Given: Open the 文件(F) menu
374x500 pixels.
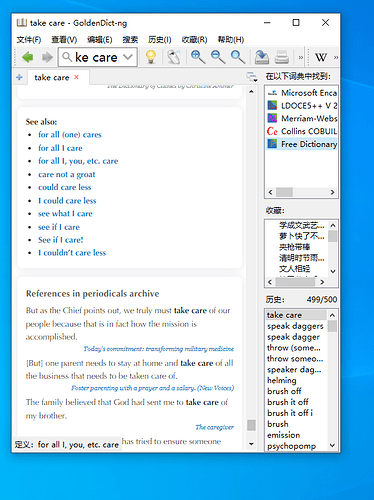Looking at the screenshot, I should 29,40.
